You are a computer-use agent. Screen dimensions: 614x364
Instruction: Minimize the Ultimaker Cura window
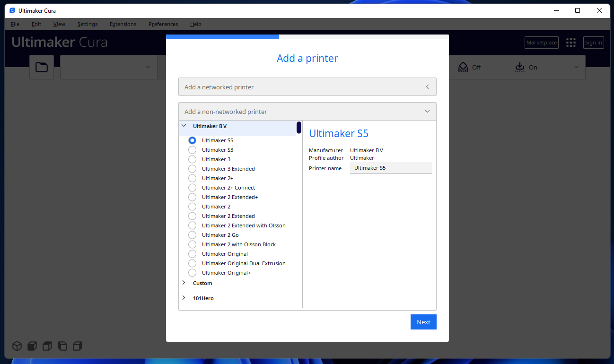click(555, 10)
